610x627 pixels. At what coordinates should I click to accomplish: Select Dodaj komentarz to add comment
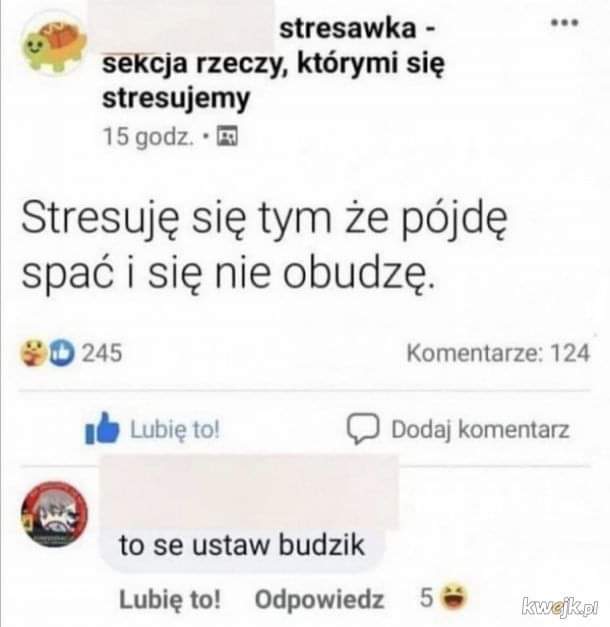tap(458, 429)
